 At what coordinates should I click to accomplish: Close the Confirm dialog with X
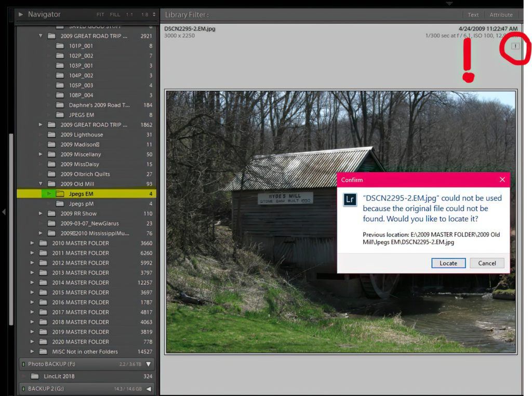click(x=502, y=180)
